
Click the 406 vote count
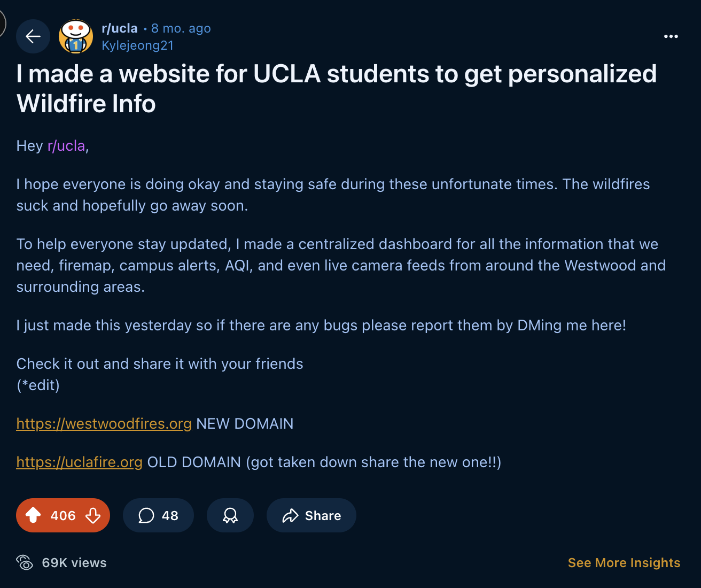pyautogui.click(x=63, y=515)
